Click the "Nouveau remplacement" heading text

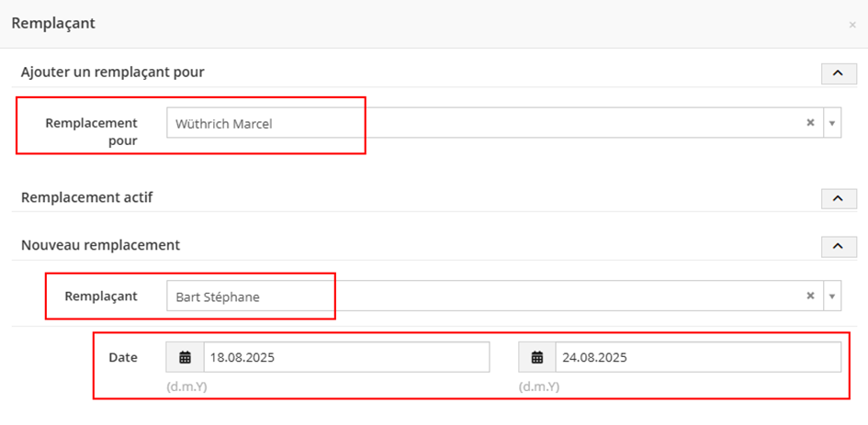pos(100,245)
